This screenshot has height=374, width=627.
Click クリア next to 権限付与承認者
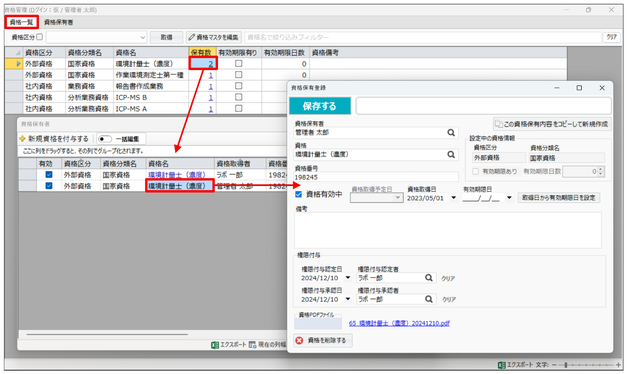[x=449, y=299]
